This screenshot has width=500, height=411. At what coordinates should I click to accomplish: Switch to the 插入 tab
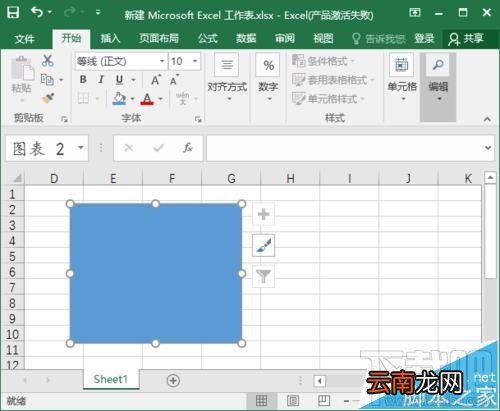(110, 38)
